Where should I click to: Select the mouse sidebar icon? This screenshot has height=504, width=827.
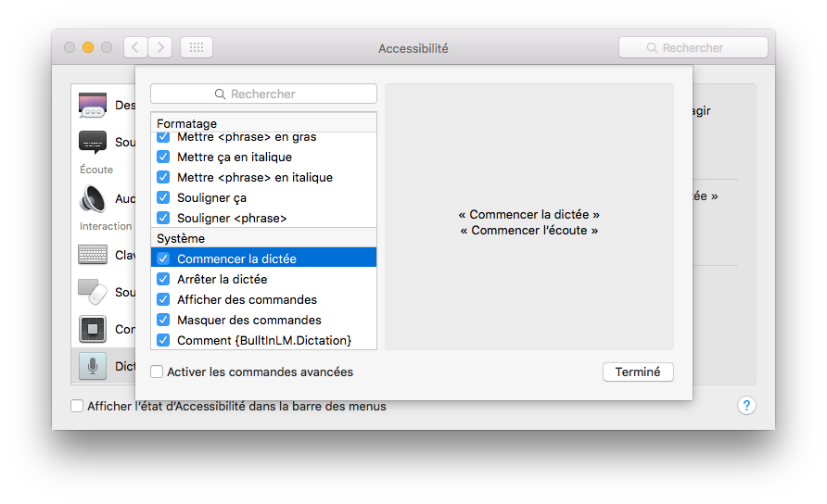pos(93,292)
